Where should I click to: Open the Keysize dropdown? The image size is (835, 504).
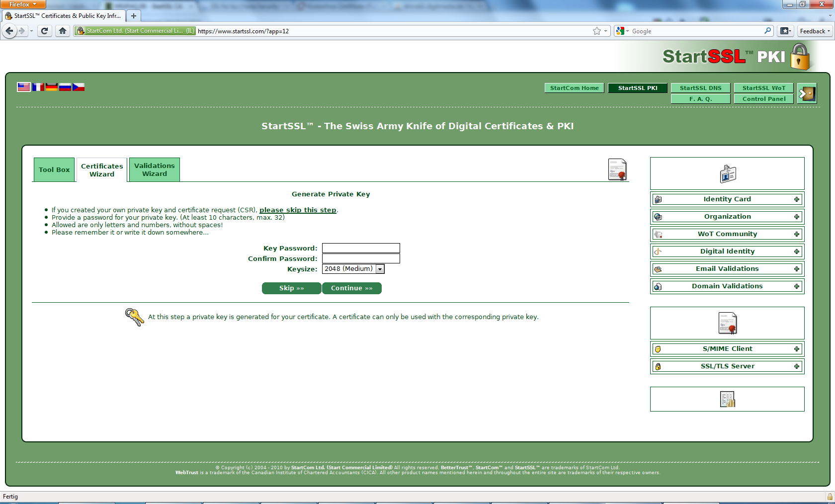click(x=353, y=269)
